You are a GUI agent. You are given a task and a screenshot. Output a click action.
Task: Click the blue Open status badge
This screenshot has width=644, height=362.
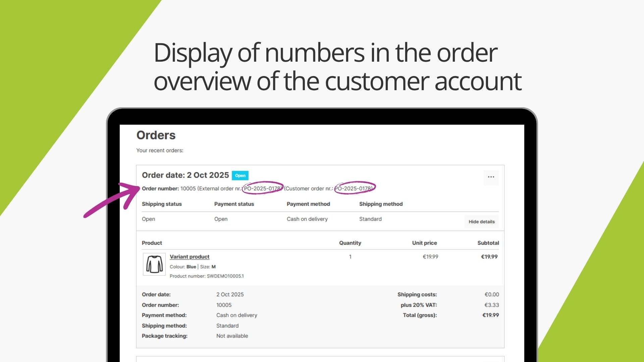(240, 176)
